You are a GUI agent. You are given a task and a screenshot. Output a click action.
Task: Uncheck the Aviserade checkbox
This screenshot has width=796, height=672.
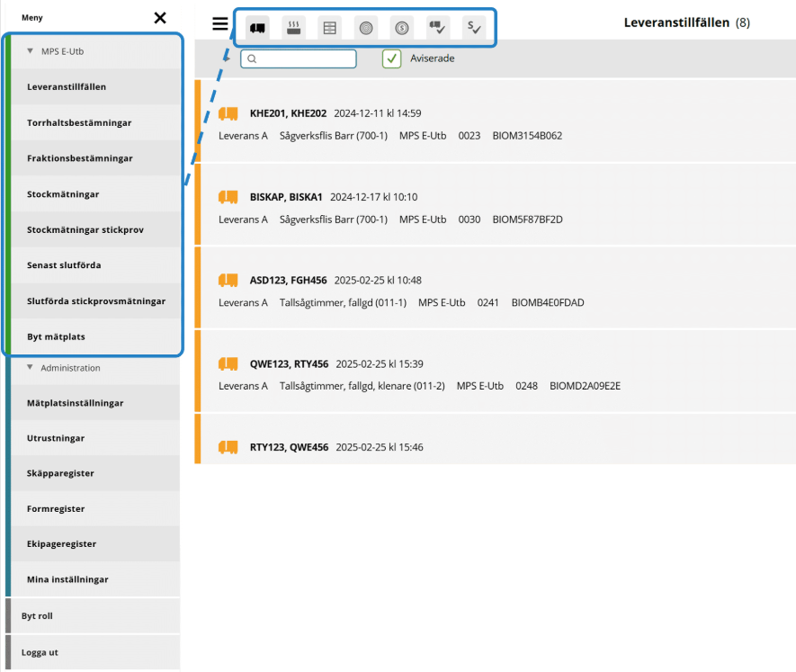point(392,58)
